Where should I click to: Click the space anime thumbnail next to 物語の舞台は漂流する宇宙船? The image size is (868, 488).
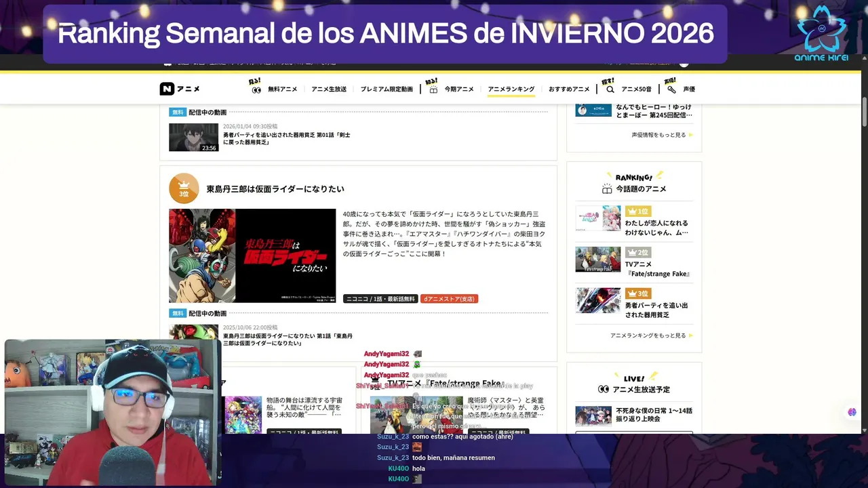[x=243, y=415]
